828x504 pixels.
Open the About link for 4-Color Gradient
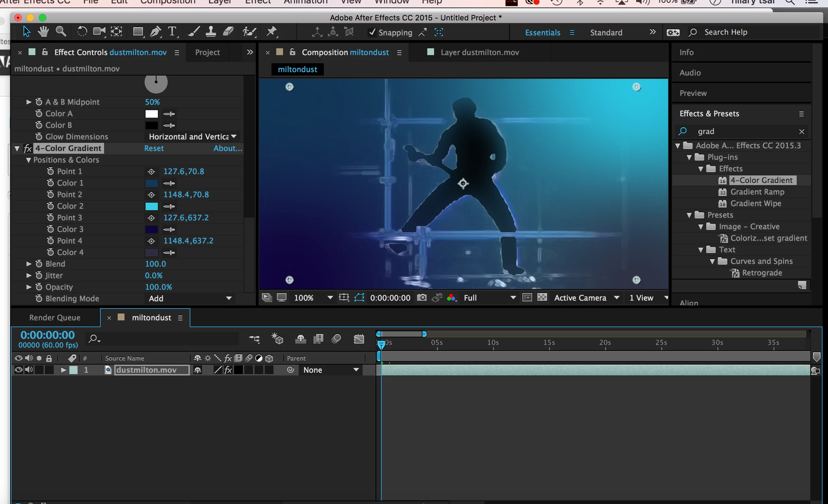(x=228, y=148)
